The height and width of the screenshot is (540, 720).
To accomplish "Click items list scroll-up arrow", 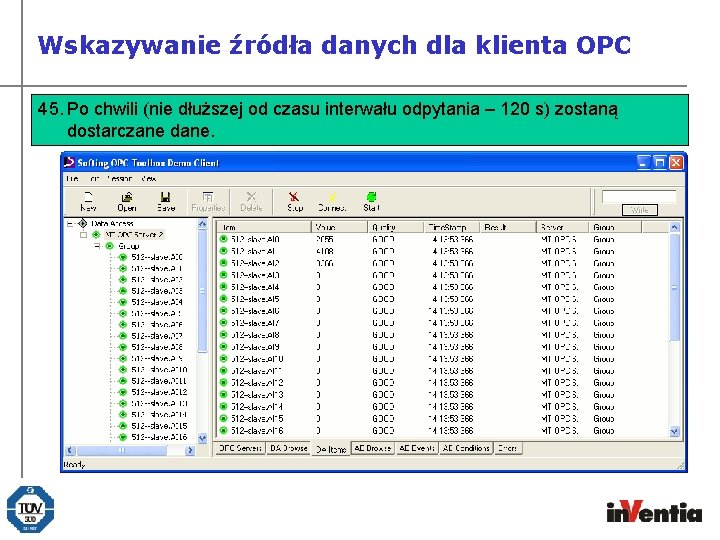I will (x=674, y=227).
